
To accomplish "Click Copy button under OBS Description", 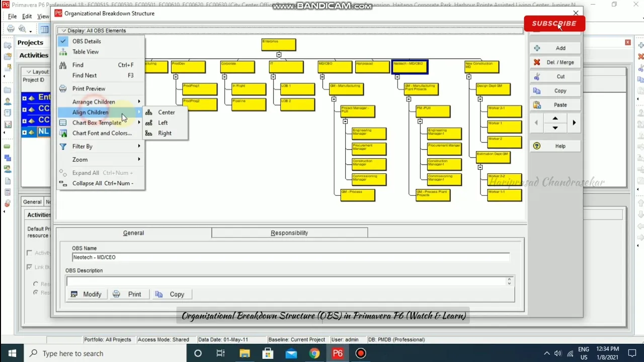I will click(x=171, y=294).
